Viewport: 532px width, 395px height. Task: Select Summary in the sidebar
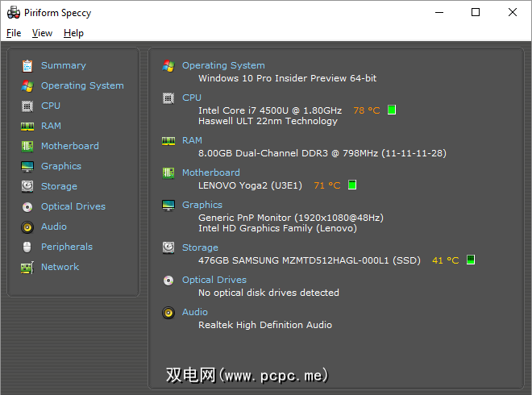point(63,65)
